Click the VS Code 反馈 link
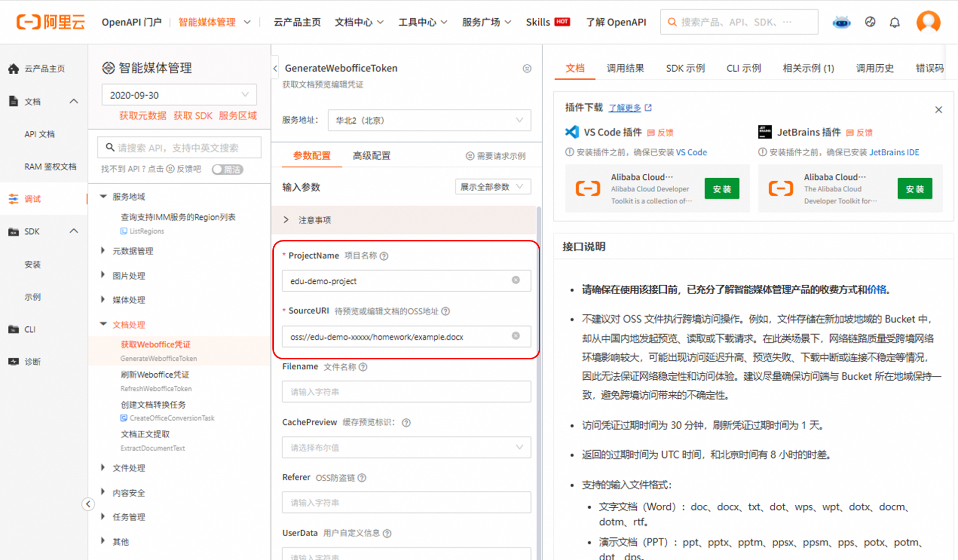Screen dimensions: 958x560 click(x=660, y=132)
